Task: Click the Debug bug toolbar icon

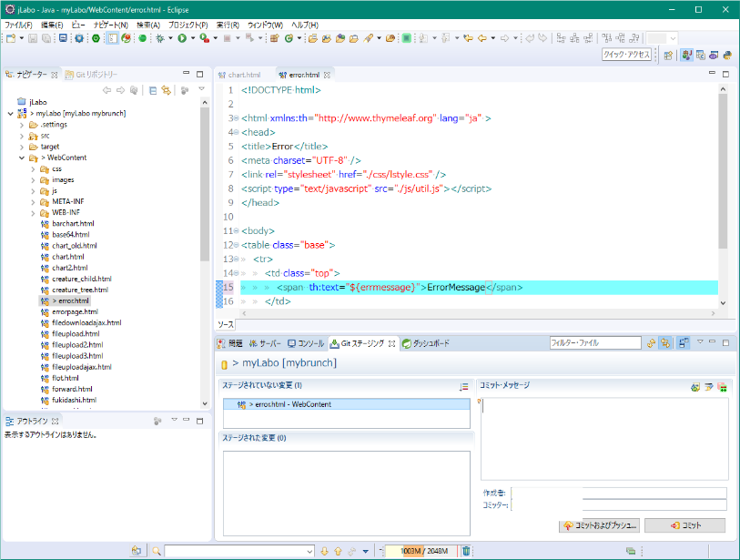Action: (x=160, y=38)
